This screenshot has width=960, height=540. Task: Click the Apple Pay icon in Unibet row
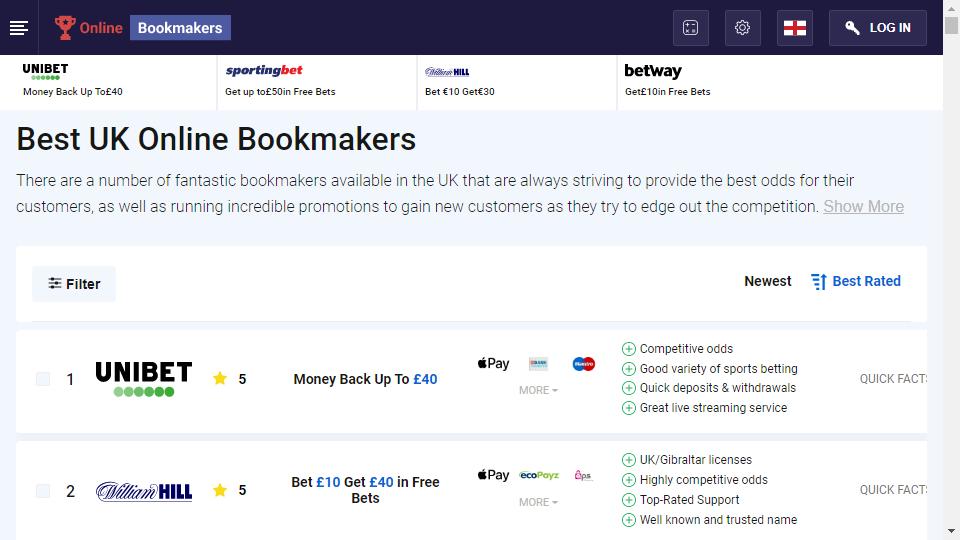[x=493, y=364]
